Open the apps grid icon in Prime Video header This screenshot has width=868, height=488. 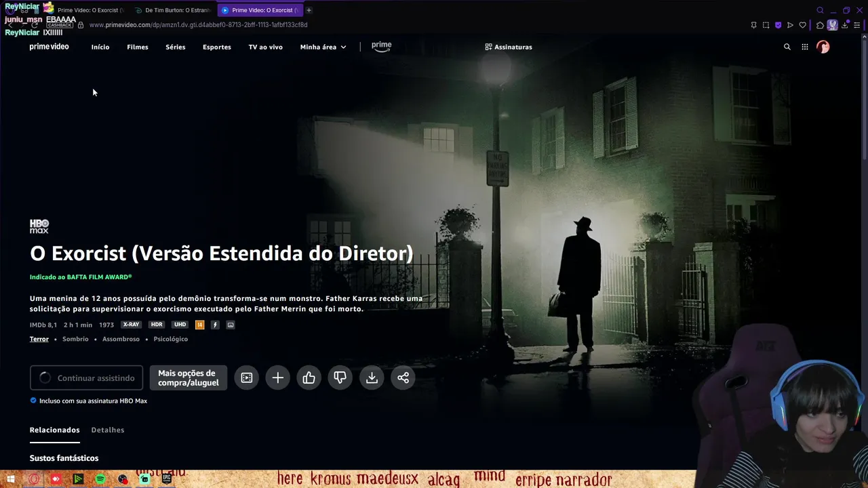(805, 47)
